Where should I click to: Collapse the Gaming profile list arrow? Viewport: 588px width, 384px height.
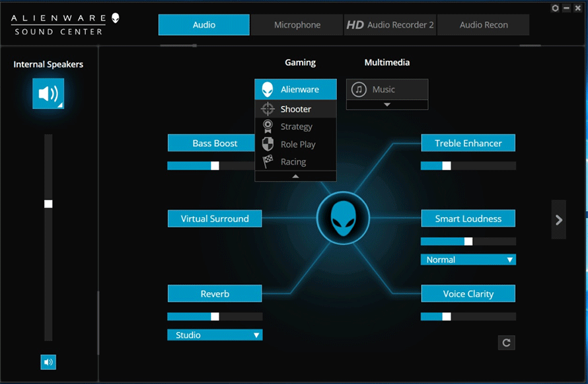pos(295,176)
